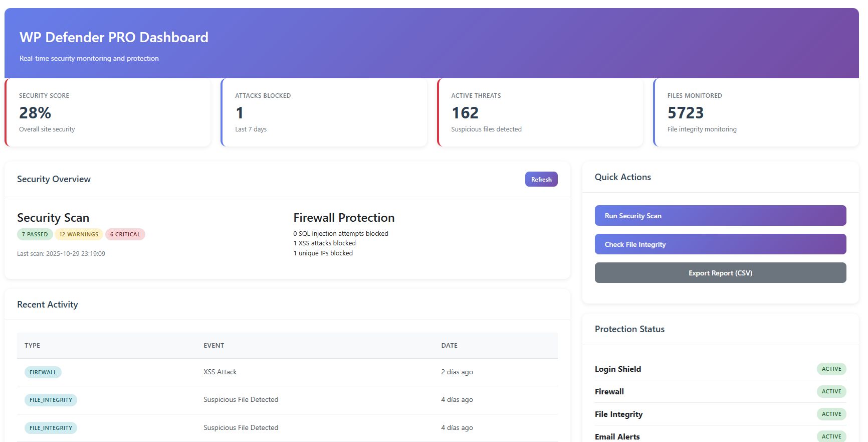Click the Quick Actions panel heading

click(623, 177)
